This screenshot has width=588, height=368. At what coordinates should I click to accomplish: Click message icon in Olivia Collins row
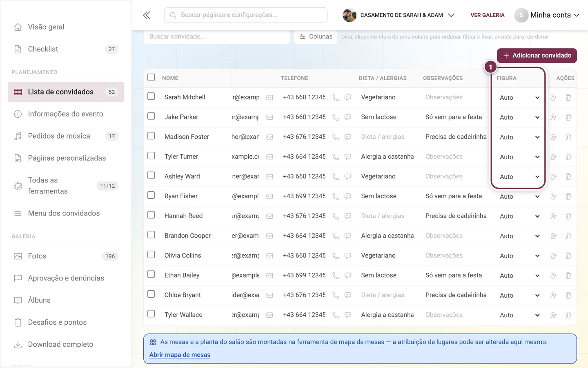(348, 256)
